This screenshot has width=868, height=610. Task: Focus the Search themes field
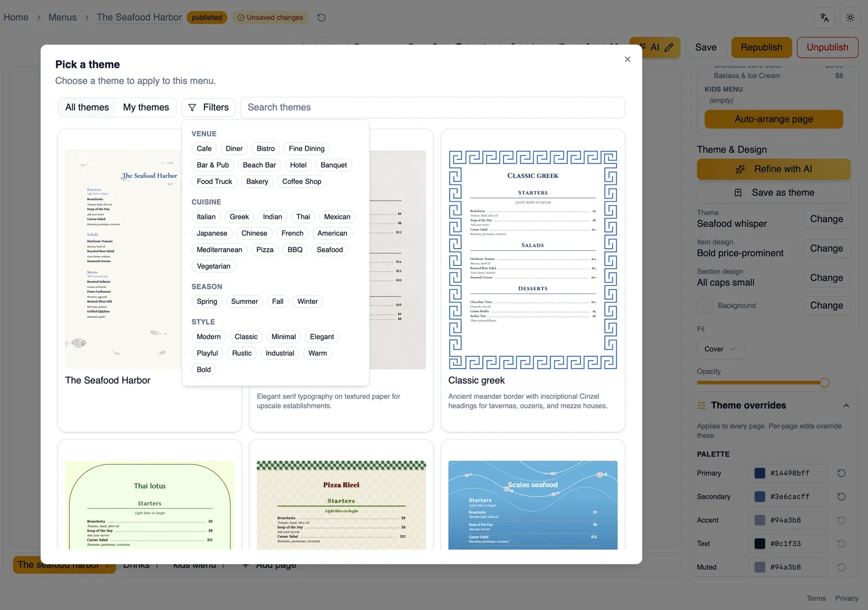tap(432, 107)
